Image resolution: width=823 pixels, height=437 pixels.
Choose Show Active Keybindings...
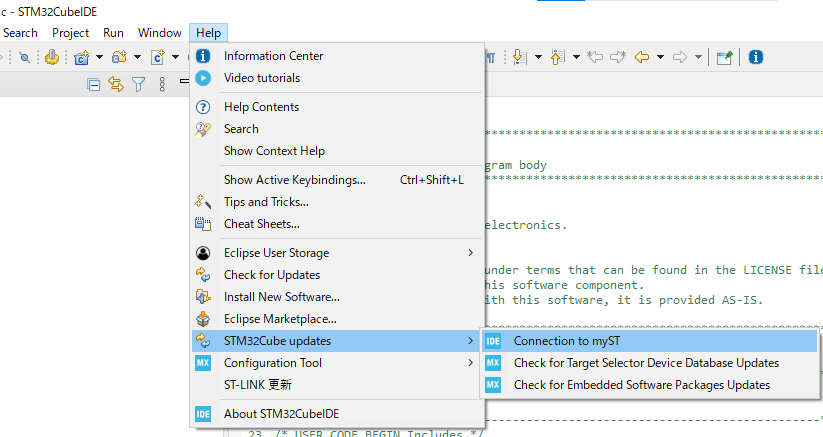337,180
